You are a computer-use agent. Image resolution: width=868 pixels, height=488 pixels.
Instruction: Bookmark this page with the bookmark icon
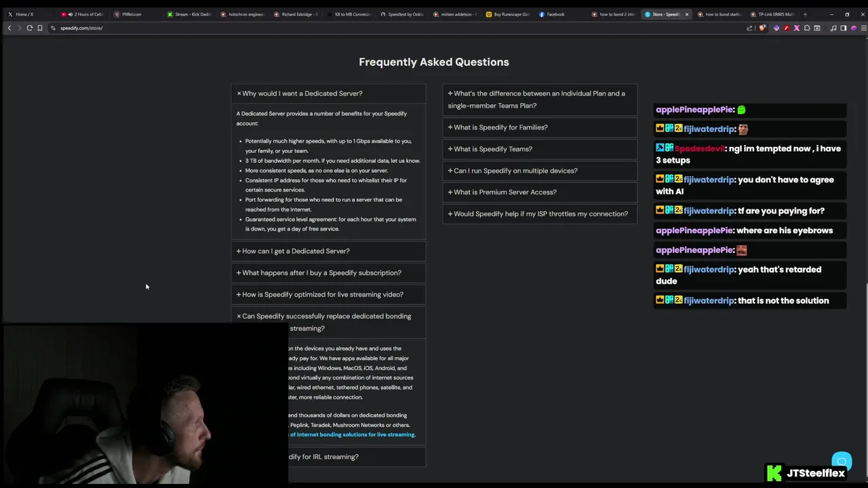click(40, 28)
